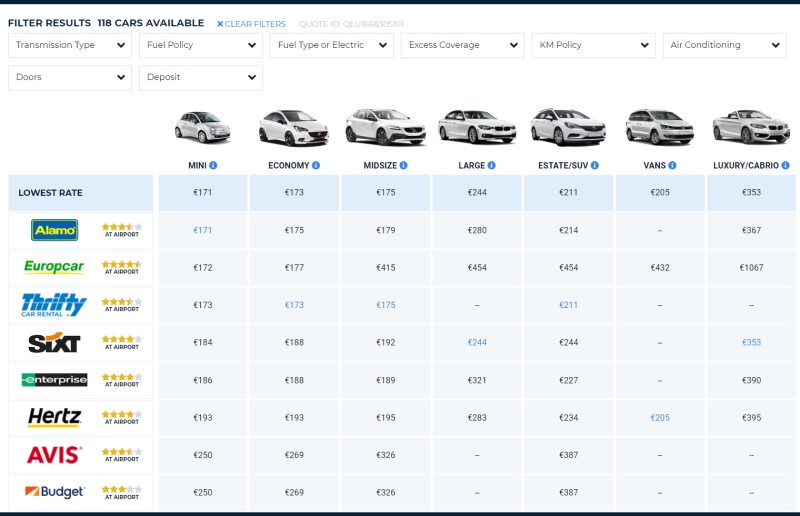
Task: Click the info icon next to MINI
Action: tap(213, 165)
